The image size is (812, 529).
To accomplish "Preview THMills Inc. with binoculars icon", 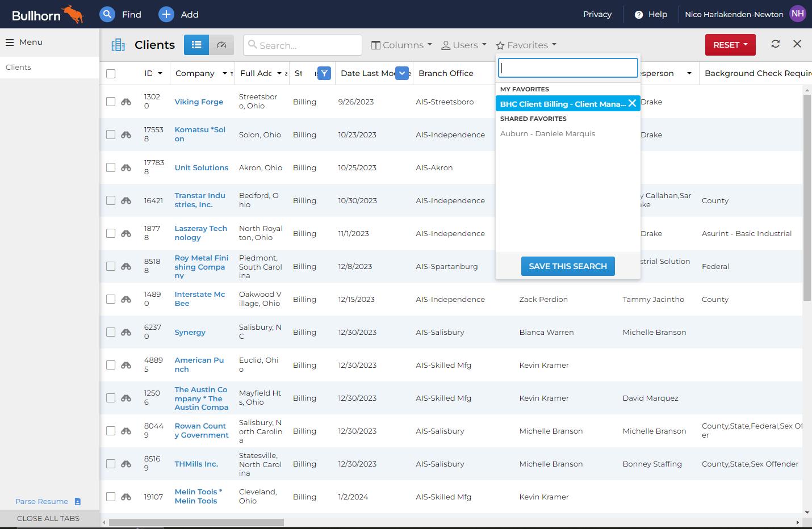I will click(126, 464).
